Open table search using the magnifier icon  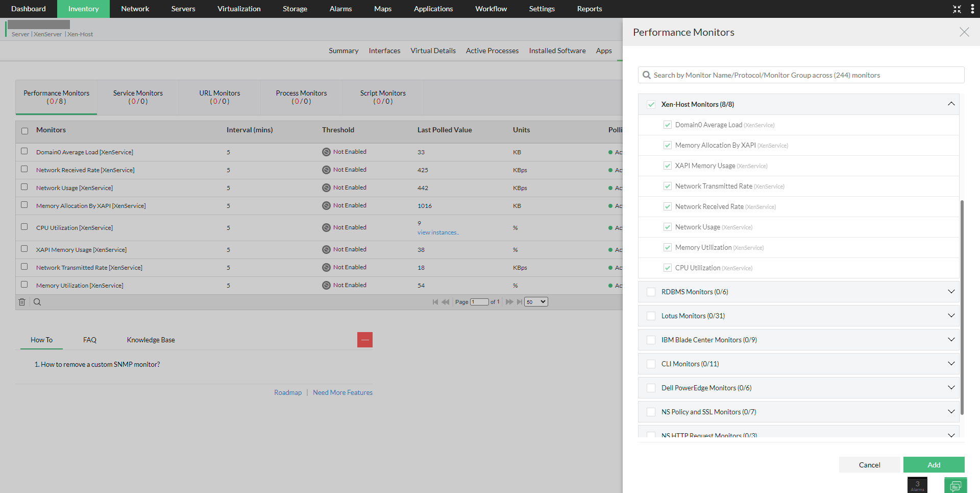pyautogui.click(x=37, y=302)
